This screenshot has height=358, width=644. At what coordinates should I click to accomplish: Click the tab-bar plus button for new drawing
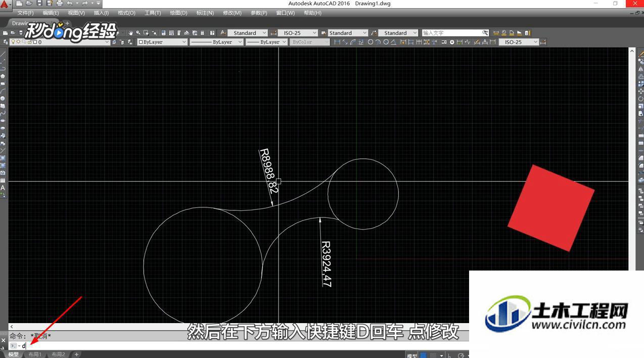pyautogui.click(x=67, y=23)
